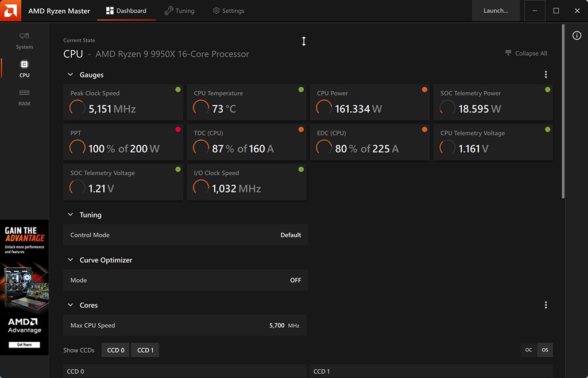
Task: Click the Control Mode row
Action: (185, 235)
